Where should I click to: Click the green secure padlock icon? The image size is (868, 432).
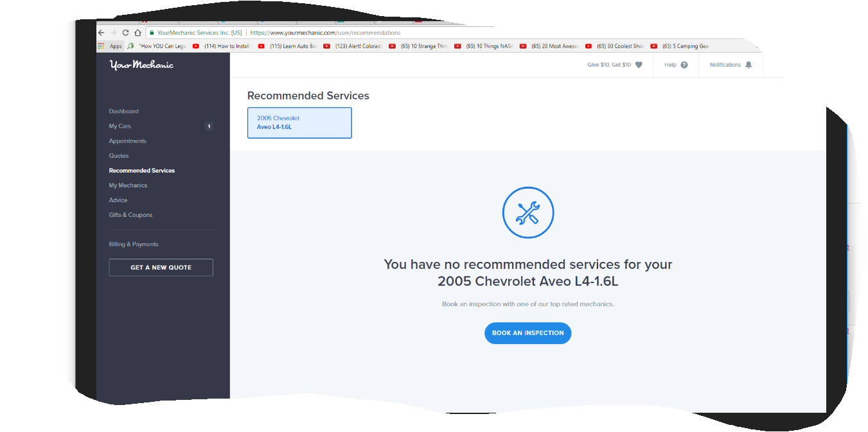click(152, 33)
